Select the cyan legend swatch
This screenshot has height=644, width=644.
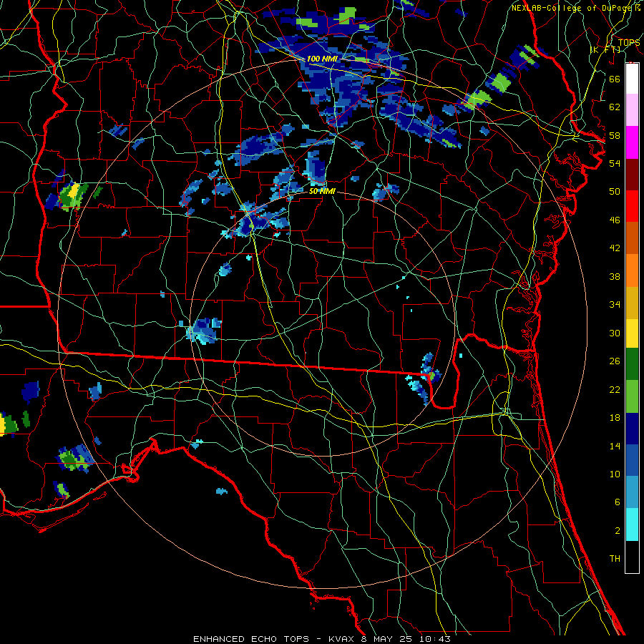632,525
